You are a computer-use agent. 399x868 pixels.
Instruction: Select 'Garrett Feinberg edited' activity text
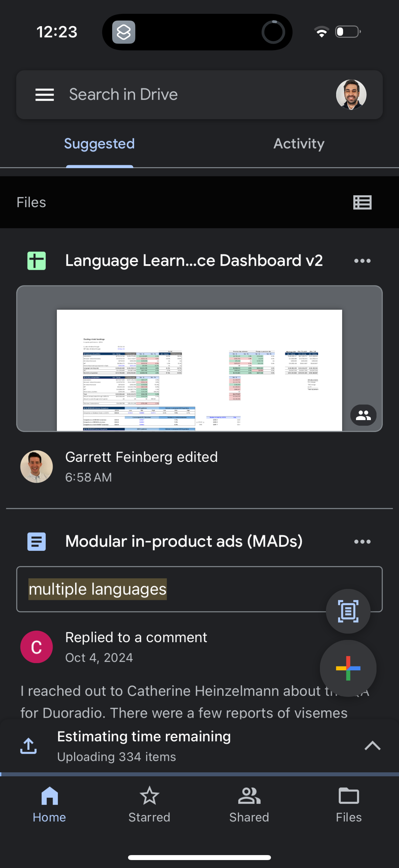141,457
